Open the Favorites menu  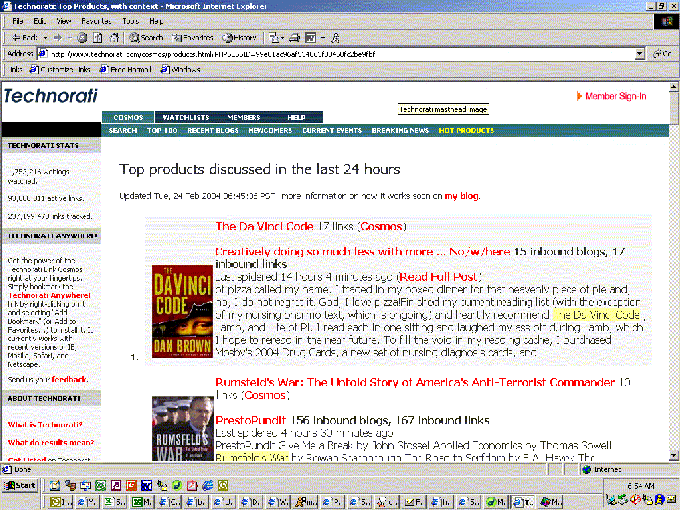(96, 21)
